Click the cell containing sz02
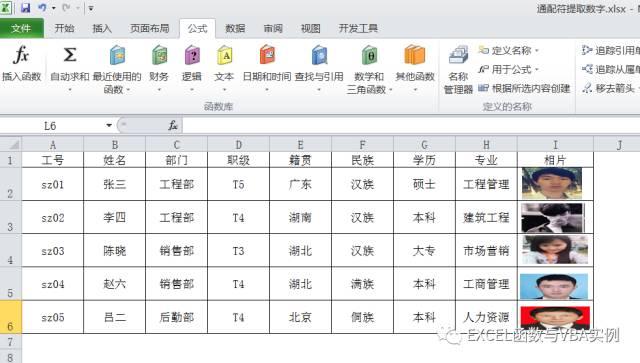640x363 pixels. click(x=53, y=218)
